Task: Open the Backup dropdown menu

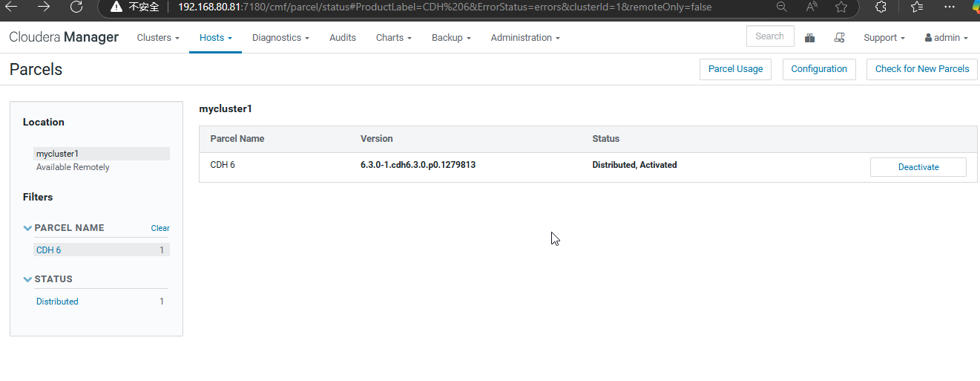Action: (451, 38)
